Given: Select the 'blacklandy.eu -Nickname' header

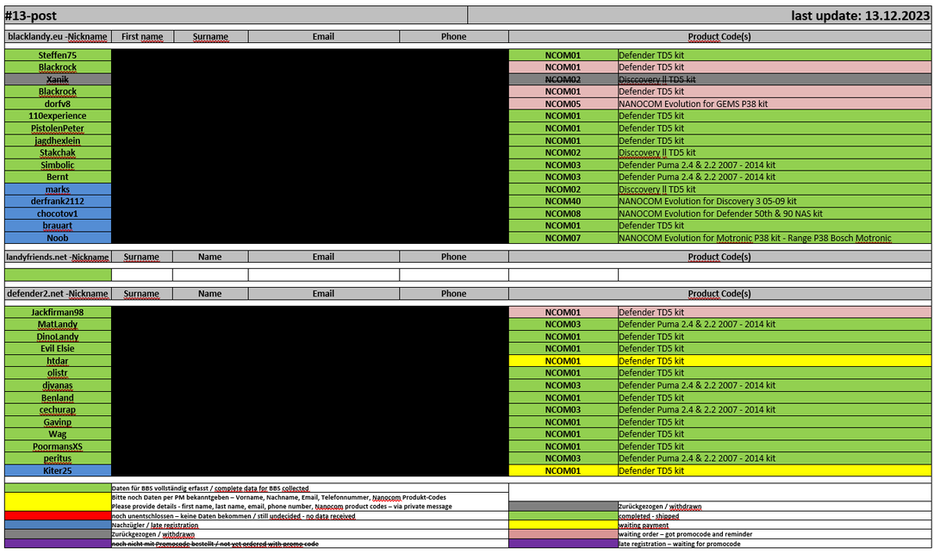Looking at the screenshot, I should [58, 36].
